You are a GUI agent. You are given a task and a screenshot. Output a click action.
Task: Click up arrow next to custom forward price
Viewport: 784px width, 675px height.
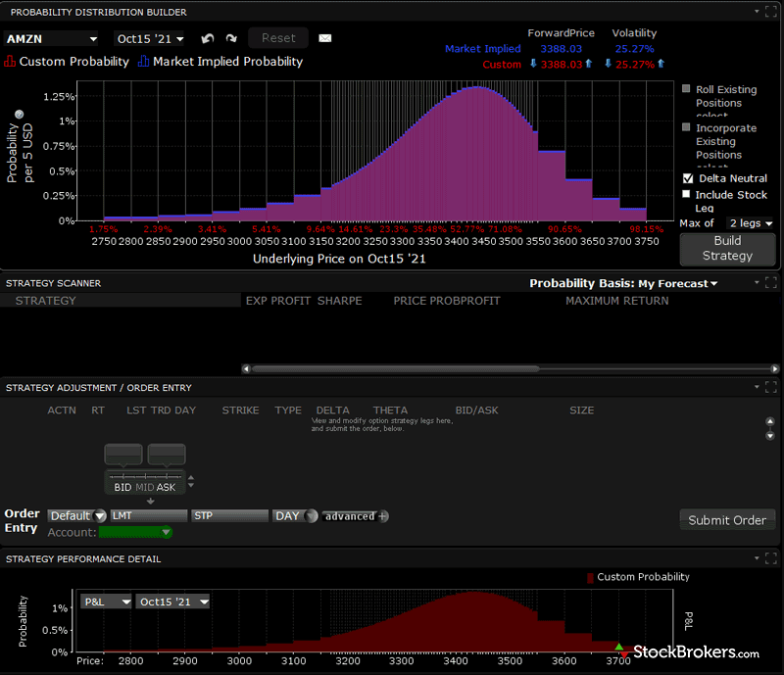click(590, 65)
